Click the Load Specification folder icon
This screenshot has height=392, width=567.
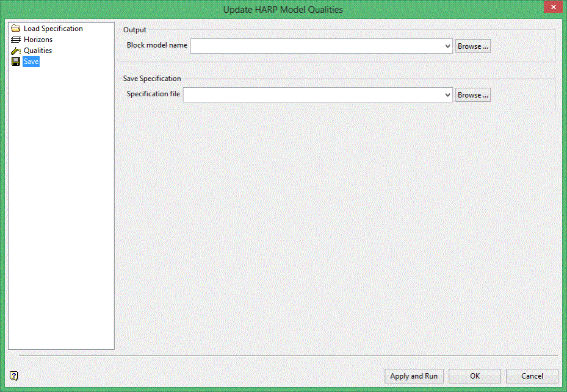15,28
